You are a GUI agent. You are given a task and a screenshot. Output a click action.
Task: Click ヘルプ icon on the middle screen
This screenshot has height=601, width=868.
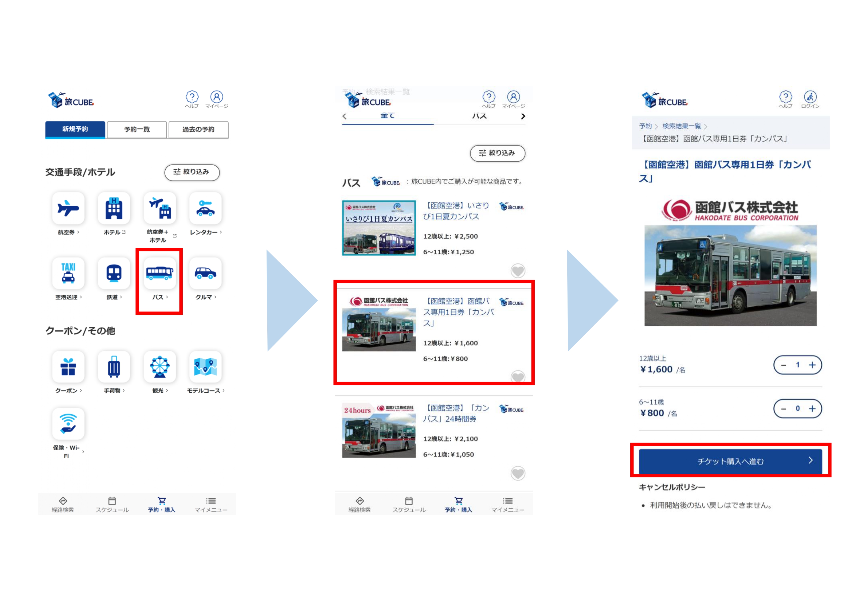(489, 99)
